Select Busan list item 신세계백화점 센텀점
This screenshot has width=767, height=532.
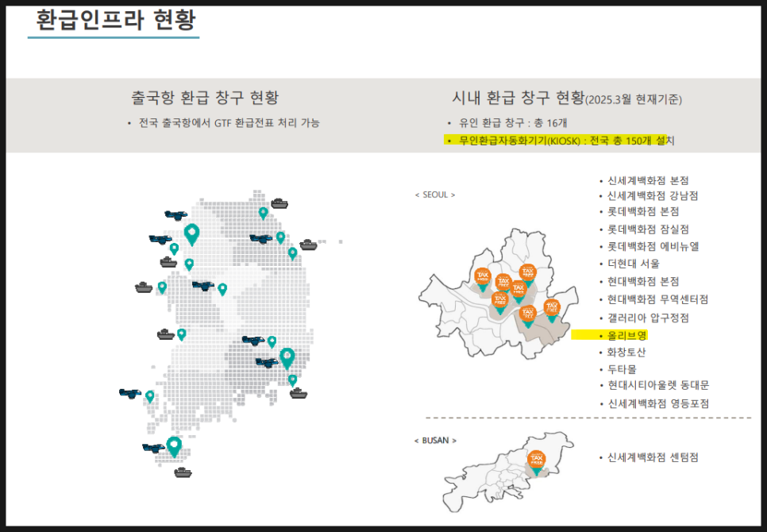(653, 457)
